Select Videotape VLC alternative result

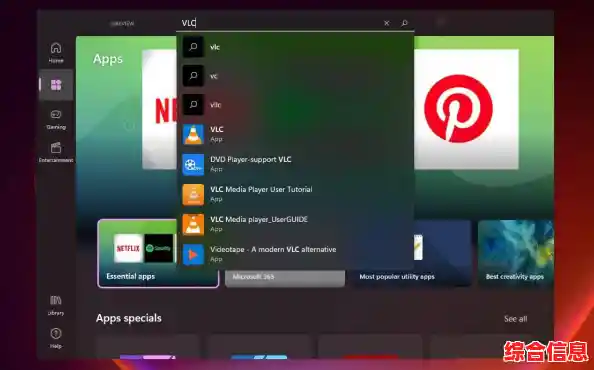point(295,254)
